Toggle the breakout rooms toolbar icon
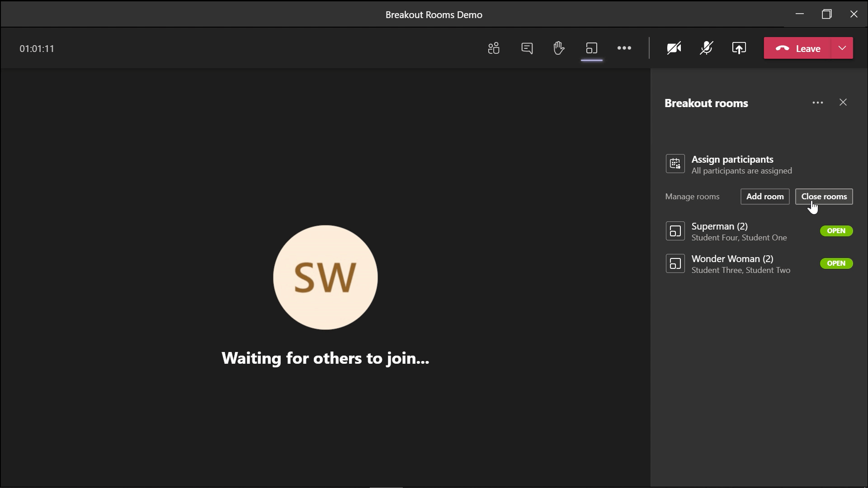Image resolution: width=868 pixels, height=488 pixels. 591,48
